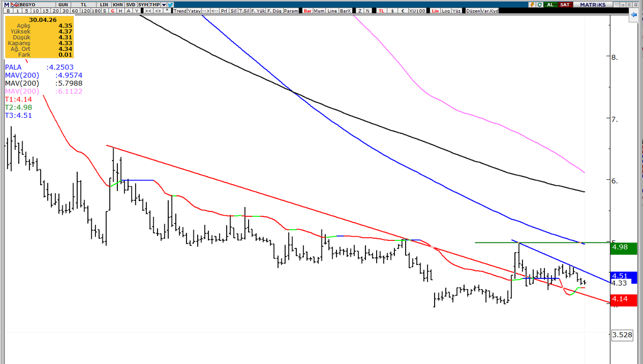Open the TMP menu
The image size is (643, 364).
(154, 4)
